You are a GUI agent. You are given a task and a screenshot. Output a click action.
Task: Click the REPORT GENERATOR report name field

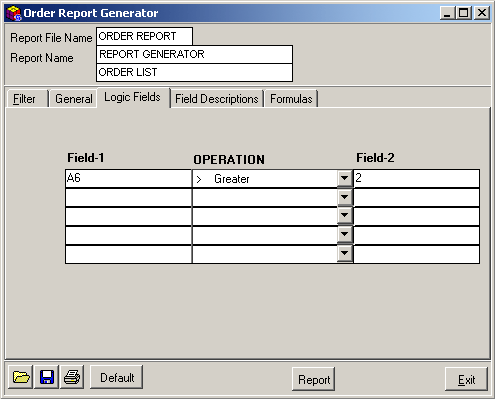(194, 54)
